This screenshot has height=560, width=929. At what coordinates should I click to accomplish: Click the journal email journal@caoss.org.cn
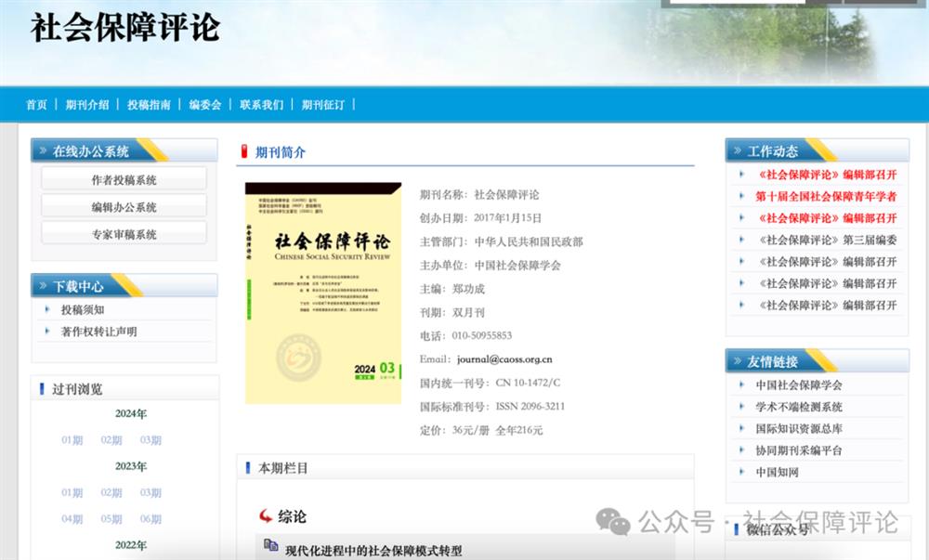click(498, 359)
